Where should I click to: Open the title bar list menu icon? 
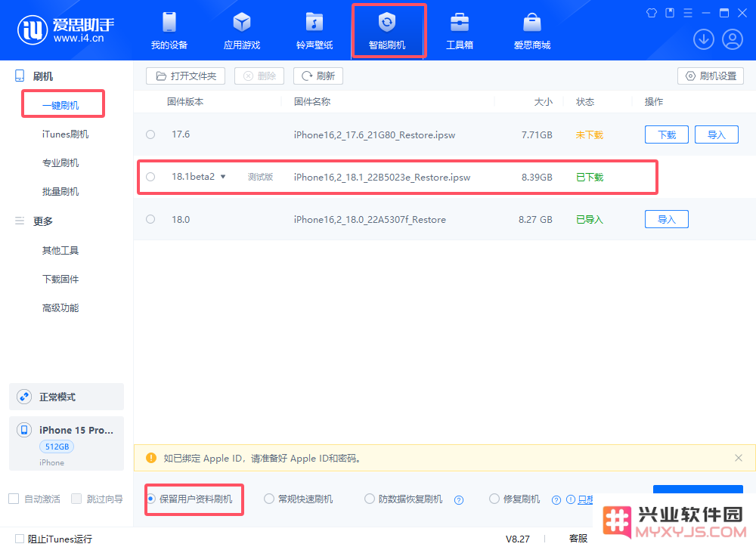point(688,13)
